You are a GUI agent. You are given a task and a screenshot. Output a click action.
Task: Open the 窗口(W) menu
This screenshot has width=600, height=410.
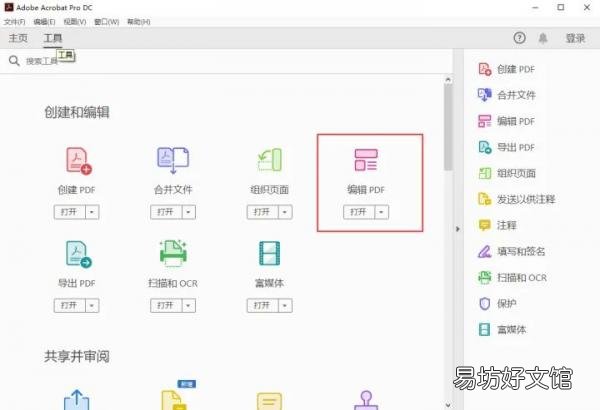107,22
